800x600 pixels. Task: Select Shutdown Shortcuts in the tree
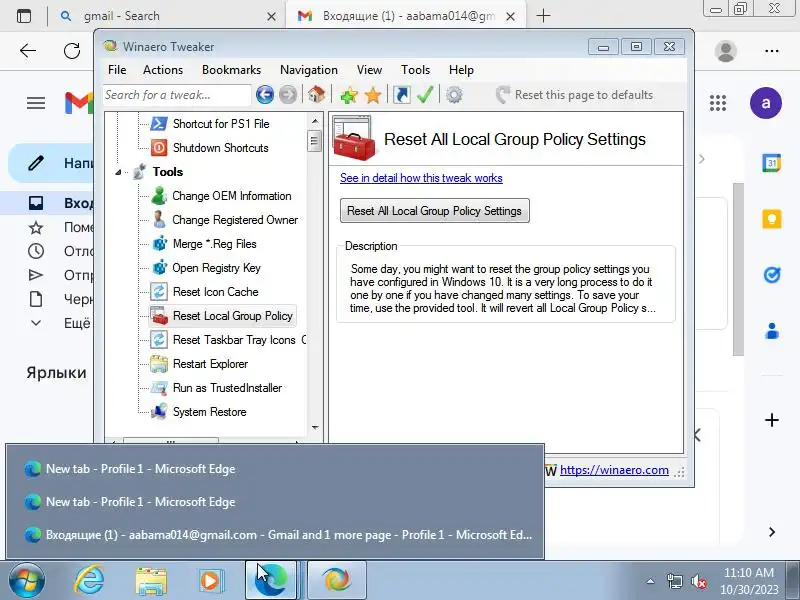click(x=220, y=148)
